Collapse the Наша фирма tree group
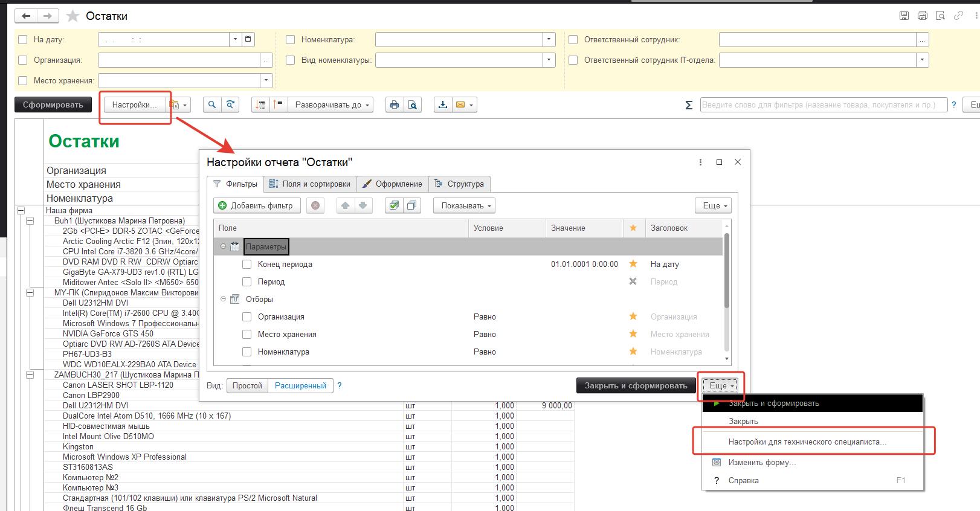 (x=21, y=211)
